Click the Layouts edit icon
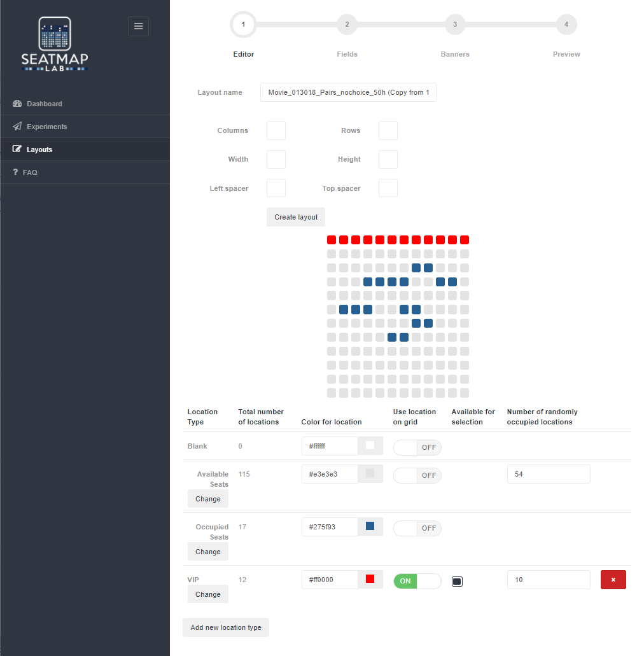The height and width of the screenshot is (656, 644). coord(17,150)
